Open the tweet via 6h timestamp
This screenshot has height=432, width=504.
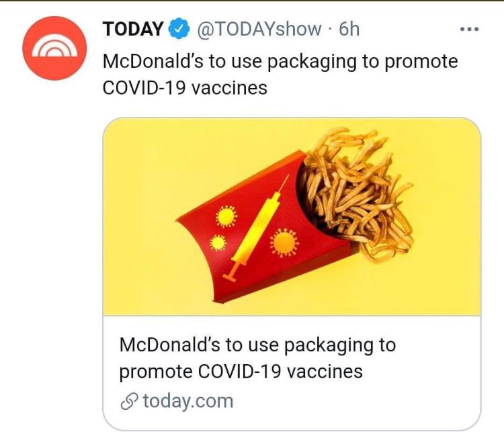(349, 29)
